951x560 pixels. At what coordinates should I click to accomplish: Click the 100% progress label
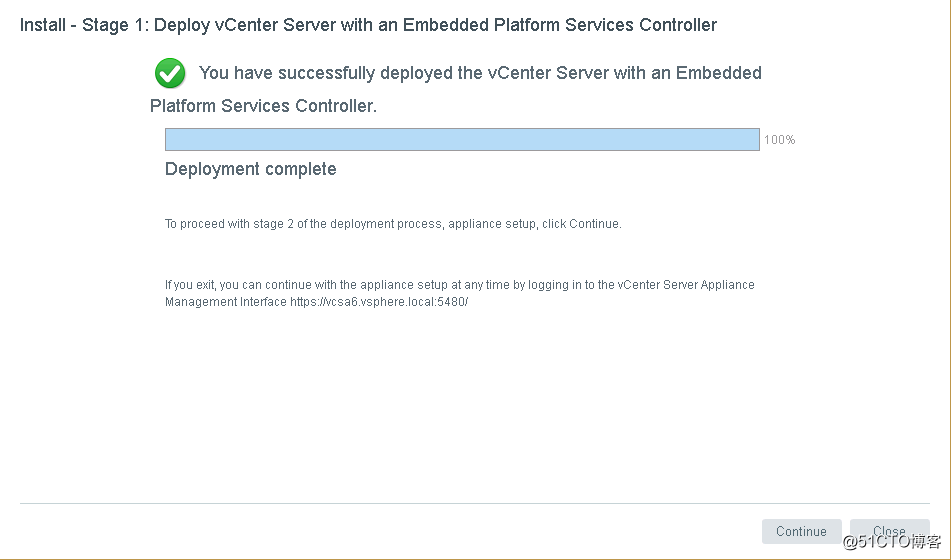pyautogui.click(x=779, y=140)
